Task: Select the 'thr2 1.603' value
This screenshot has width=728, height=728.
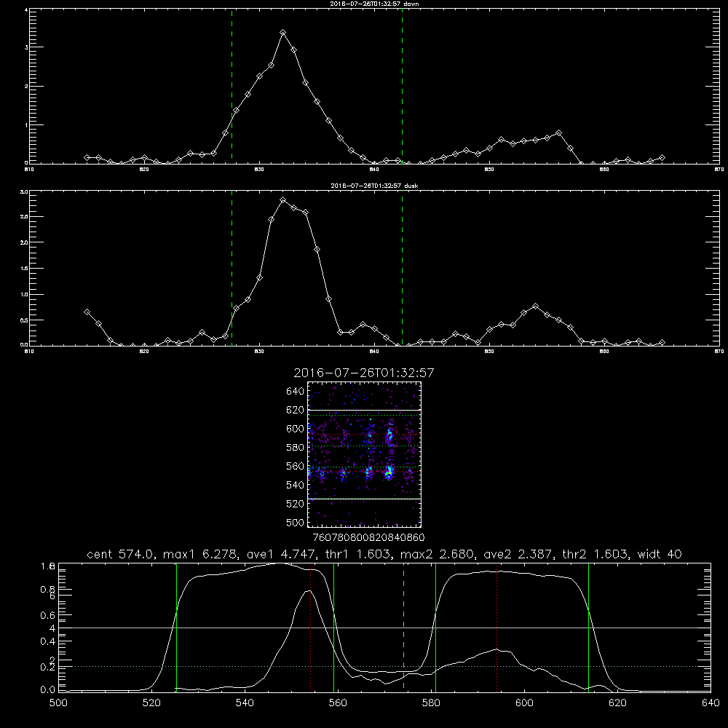Action: coord(595,554)
